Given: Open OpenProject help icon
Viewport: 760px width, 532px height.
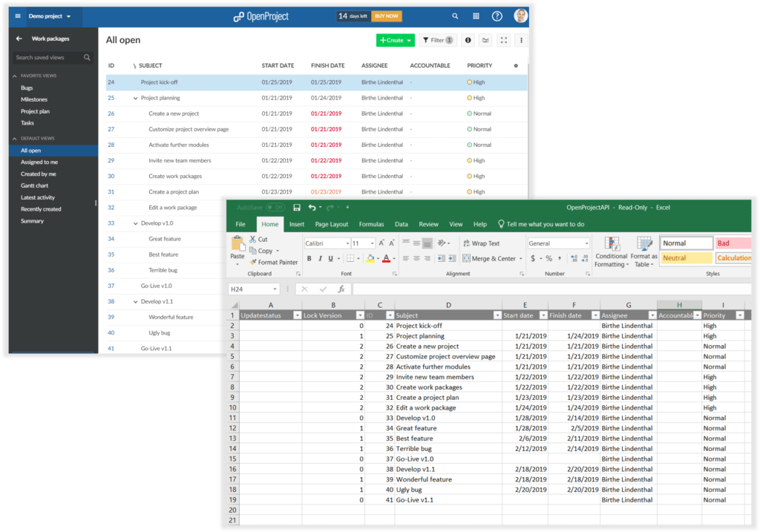Looking at the screenshot, I should pyautogui.click(x=497, y=16).
